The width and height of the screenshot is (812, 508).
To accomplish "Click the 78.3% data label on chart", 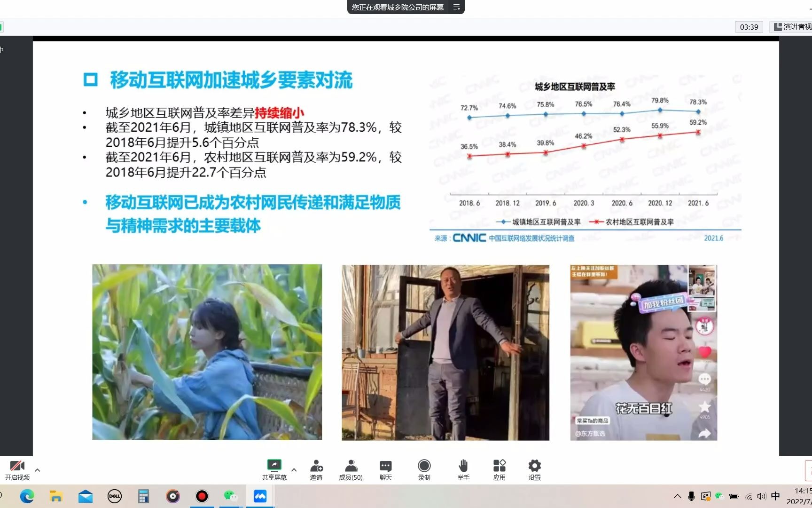I will [x=698, y=102].
